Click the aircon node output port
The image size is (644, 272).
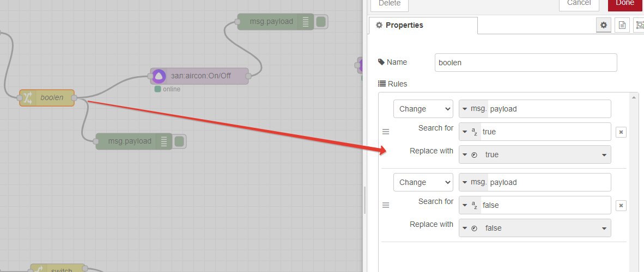click(248, 76)
